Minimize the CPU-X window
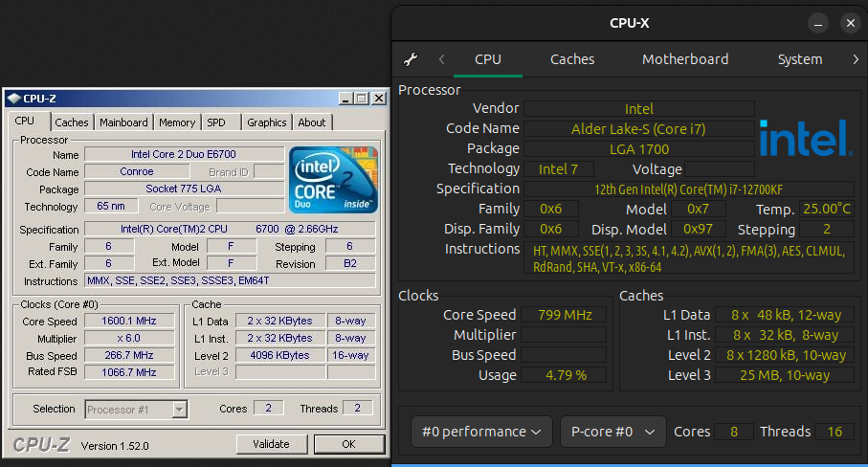 pos(818,23)
